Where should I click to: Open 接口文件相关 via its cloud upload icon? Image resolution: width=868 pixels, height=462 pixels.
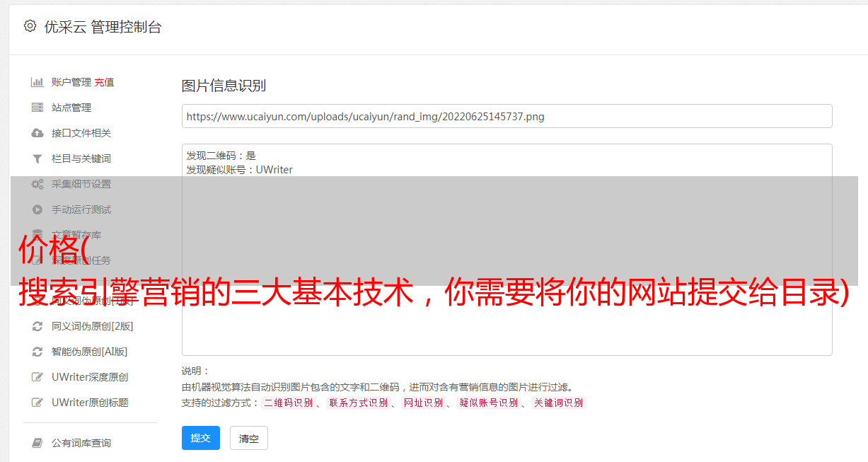coord(37,133)
